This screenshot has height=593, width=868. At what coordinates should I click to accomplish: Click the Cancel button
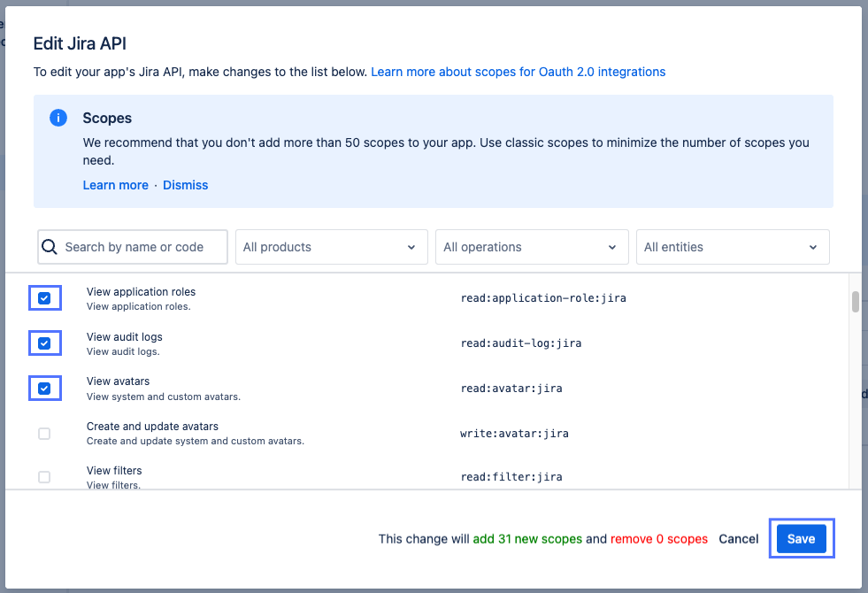pyautogui.click(x=739, y=539)
